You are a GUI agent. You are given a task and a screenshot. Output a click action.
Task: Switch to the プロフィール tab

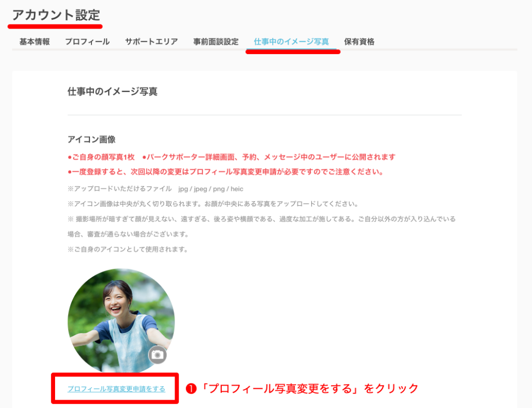click(87, 42)
